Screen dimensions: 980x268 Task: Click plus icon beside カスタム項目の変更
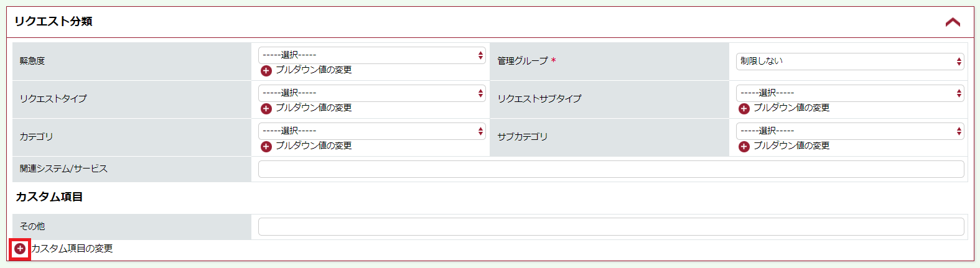20,249
